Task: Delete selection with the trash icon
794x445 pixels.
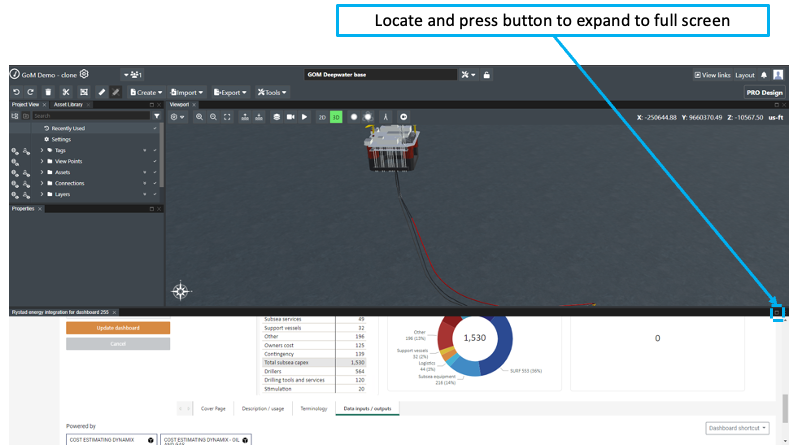Action: point(48,92)
